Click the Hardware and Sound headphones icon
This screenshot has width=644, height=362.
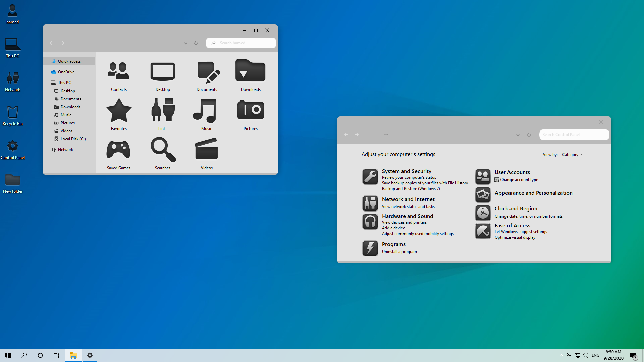point(370,222)
